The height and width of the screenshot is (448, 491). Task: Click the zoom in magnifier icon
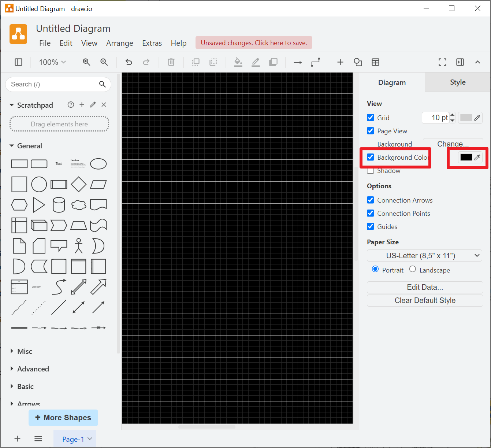click(86, 62)
